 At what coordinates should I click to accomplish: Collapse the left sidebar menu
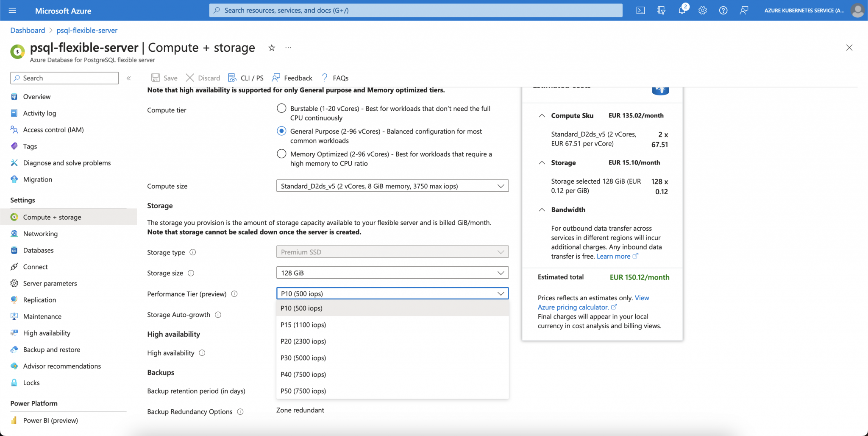(x=129, y=78)
